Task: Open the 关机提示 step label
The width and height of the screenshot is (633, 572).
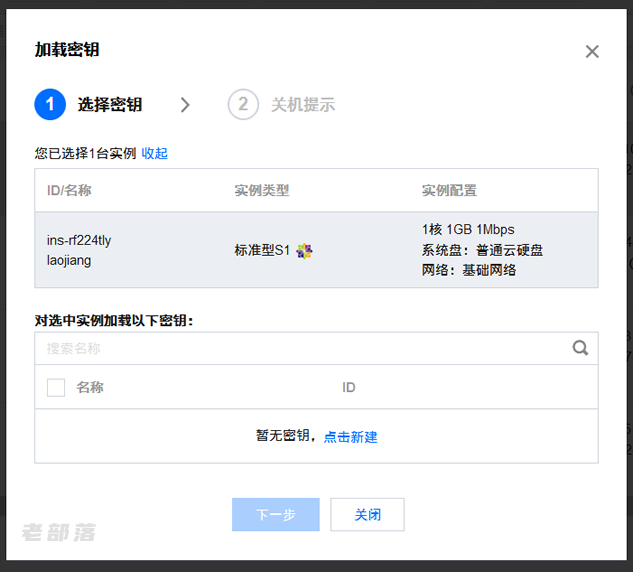Action: pyautogui.click(x=303, y=105)
